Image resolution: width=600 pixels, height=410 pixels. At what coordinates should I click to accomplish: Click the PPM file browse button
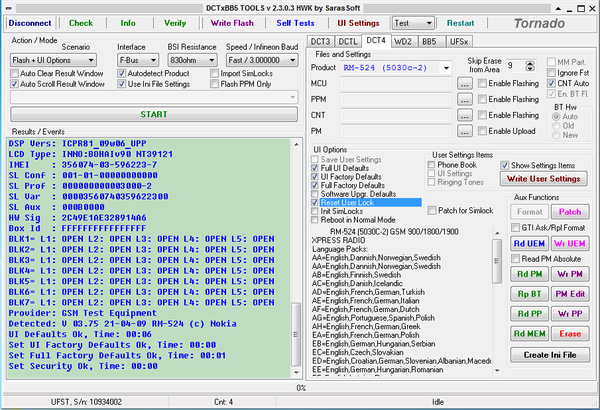pyautogui.click(x=464, y=101)
